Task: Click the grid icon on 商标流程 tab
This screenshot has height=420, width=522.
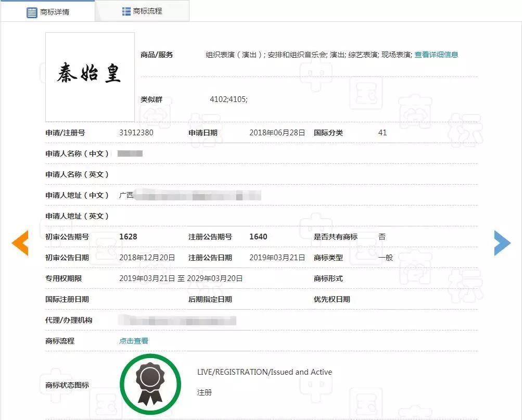Action: tap(126, 11)
